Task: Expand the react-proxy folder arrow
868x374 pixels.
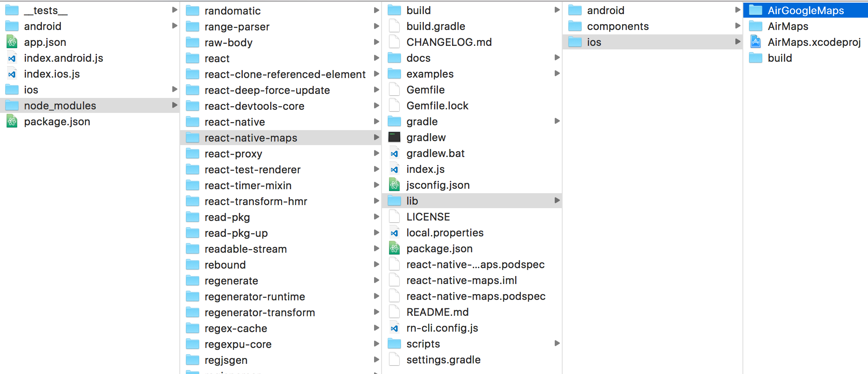Action: (376, 153)
